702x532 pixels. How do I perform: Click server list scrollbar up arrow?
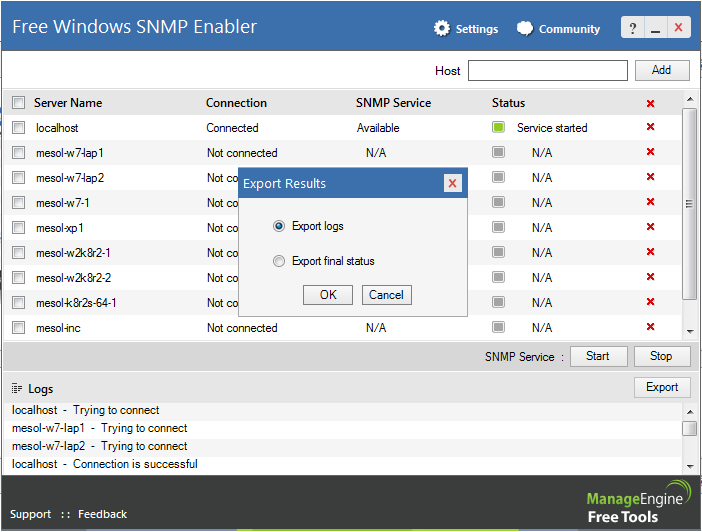point(690,99)
